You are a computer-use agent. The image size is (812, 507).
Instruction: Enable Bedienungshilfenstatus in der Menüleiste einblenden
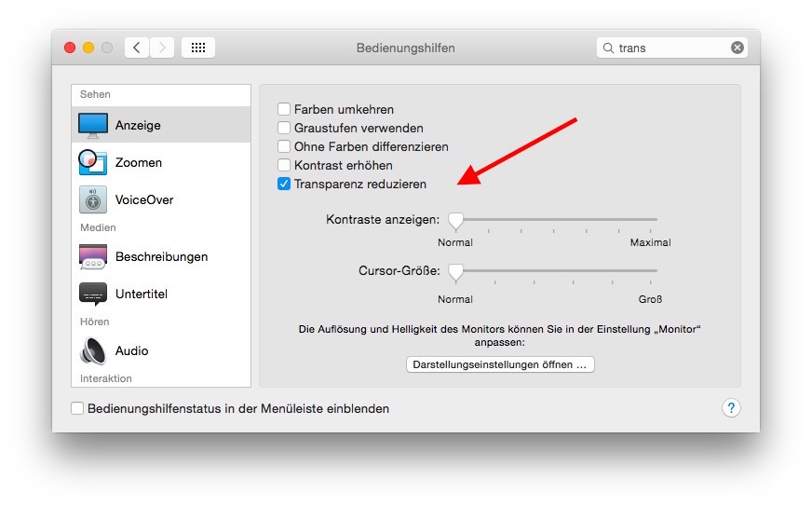click(x=77, y=408)
